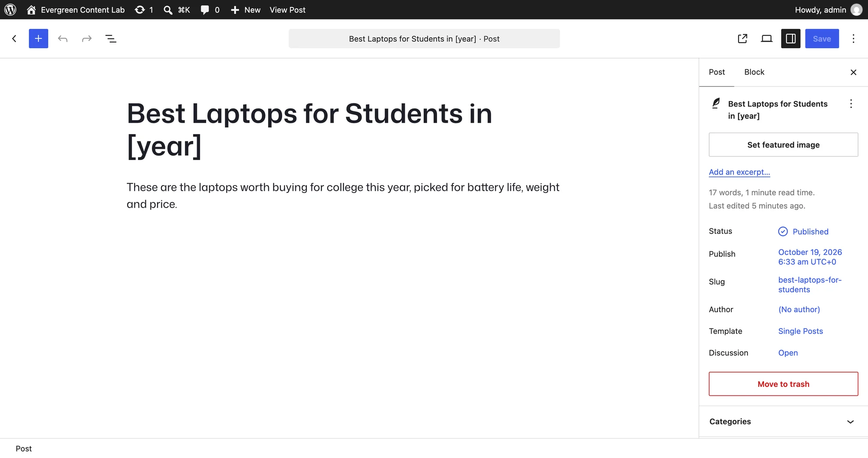Open the device preview laptop icon
The height and width of the screenshot is (458, 868).
click(767, 39)
